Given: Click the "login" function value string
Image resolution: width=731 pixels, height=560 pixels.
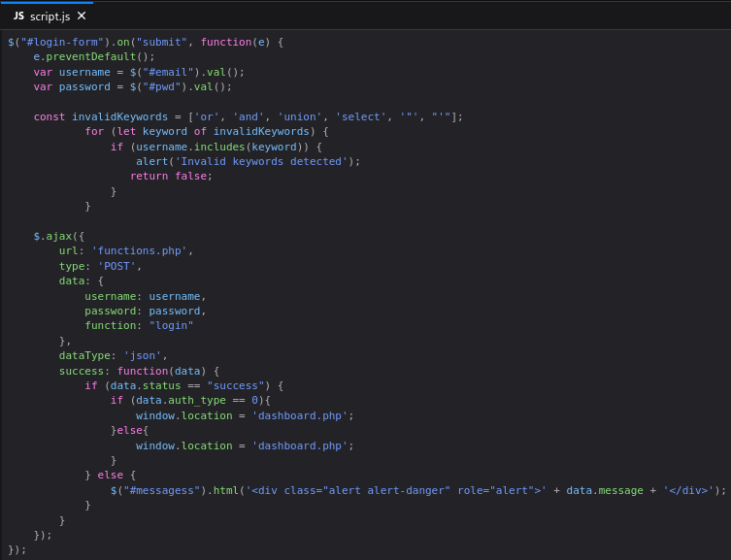Looking at the screenshot, I should [171, 325].
